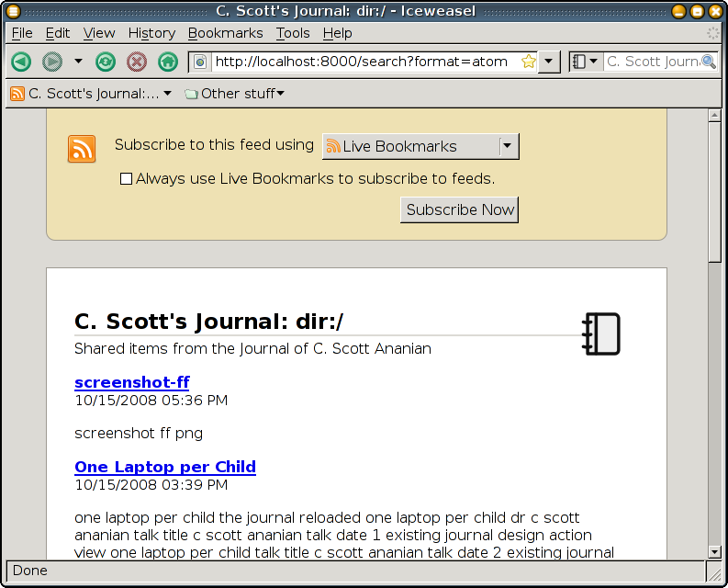Click the Stop loading button
This screenshot has height=588, width=728.
(137, 62)
